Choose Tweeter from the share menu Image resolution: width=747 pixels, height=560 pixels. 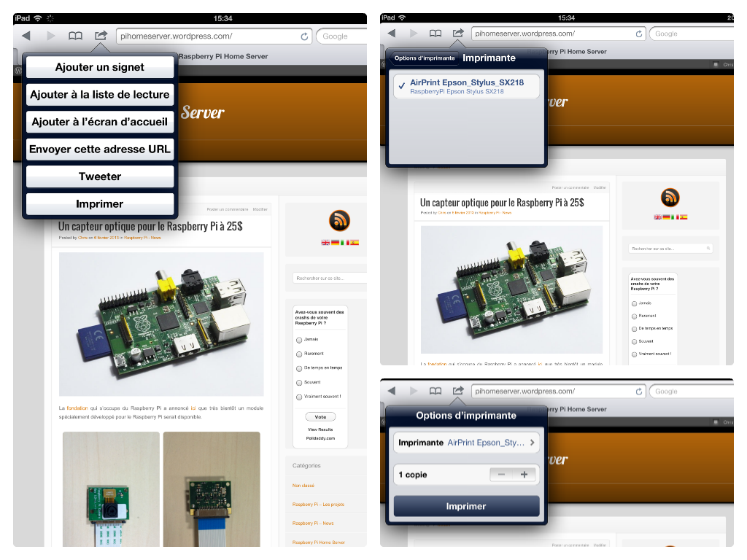(99, 176)
